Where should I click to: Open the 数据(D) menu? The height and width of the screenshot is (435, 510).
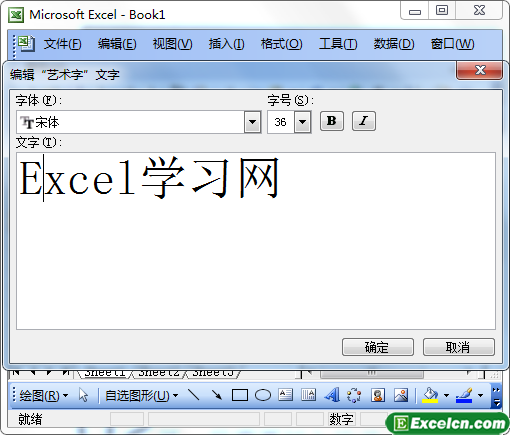pos(394,44)
